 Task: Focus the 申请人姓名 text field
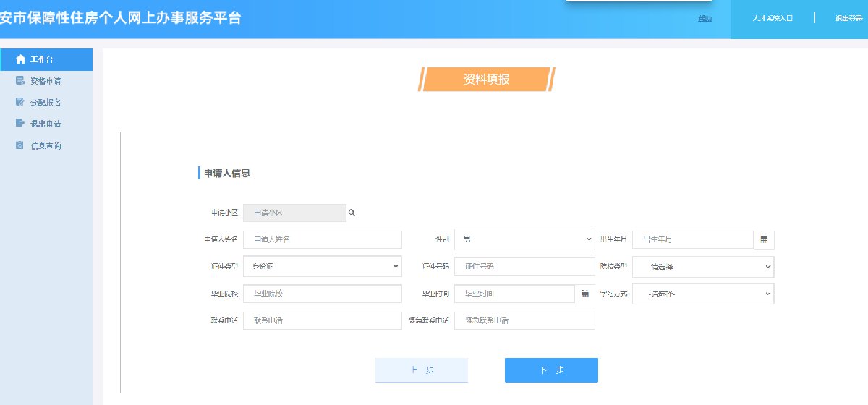pos(322,239)
